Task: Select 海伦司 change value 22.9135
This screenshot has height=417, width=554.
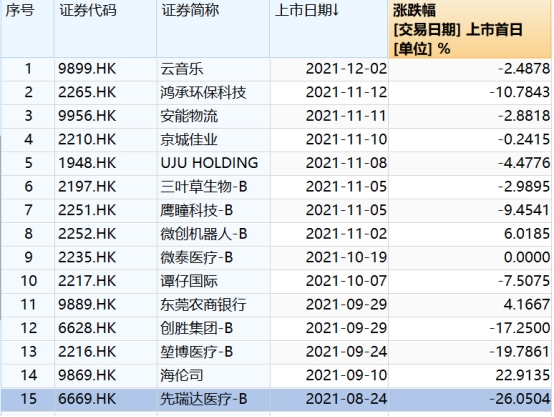Action: pos(523,375)
